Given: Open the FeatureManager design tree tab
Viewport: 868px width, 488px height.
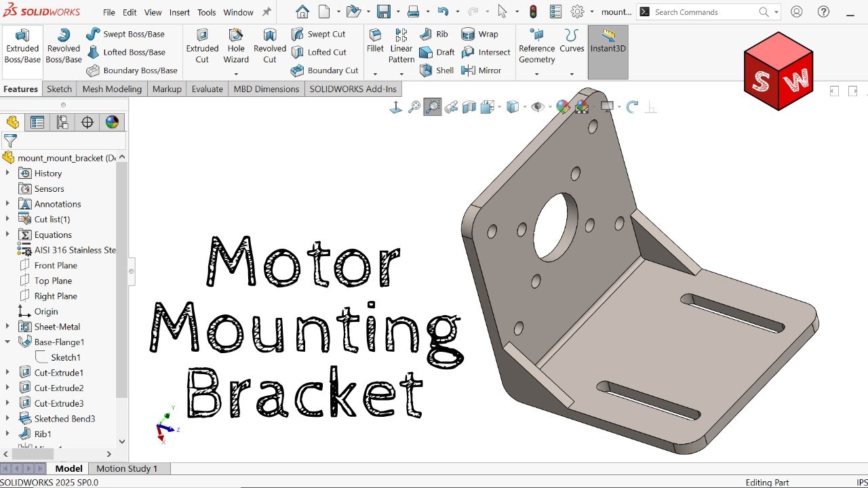Looking at the screenshot, I should click(x=13, y=122).
